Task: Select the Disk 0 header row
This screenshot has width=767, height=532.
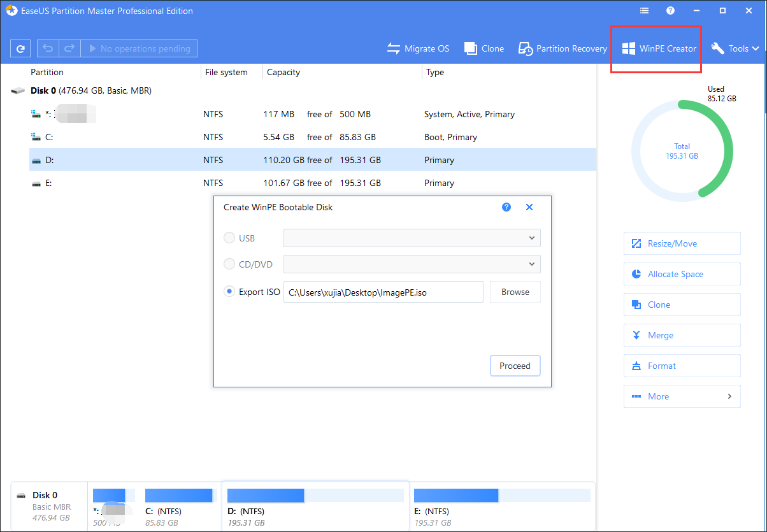Action: click(304, 91)
